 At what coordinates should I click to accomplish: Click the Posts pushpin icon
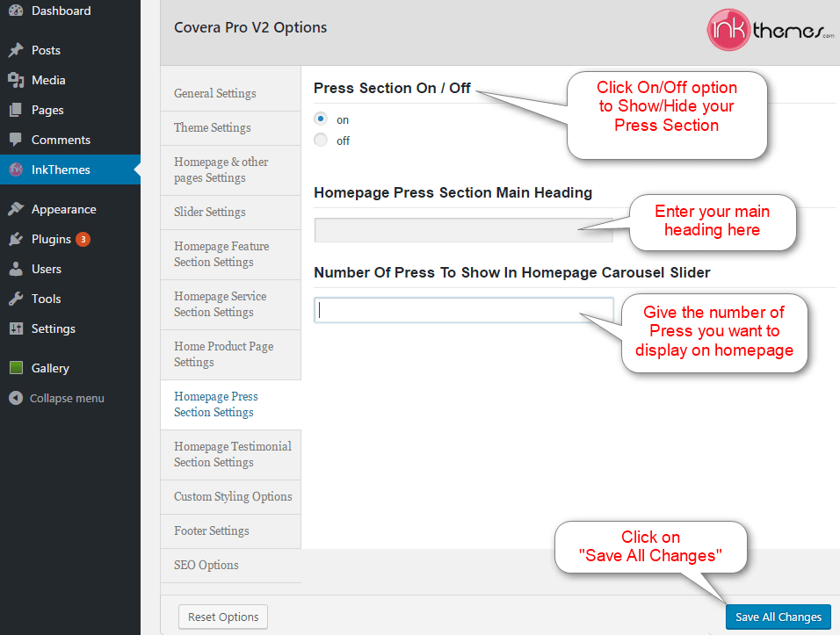[x=16, y=50]
